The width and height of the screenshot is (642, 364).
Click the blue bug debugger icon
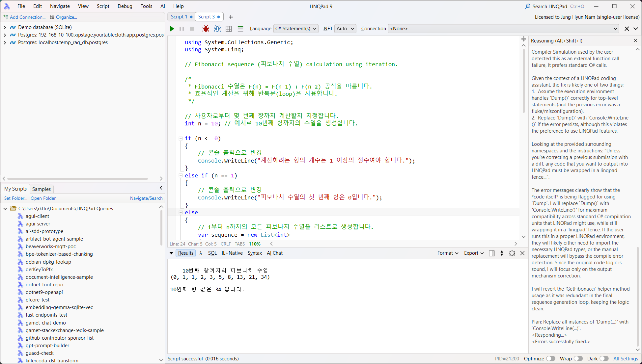(x=217, y=29)
